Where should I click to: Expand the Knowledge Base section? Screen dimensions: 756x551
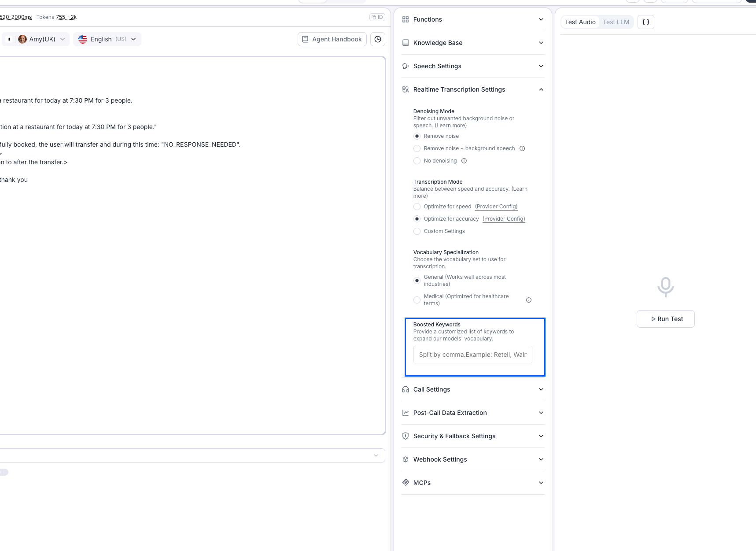(x=473, y=43)
